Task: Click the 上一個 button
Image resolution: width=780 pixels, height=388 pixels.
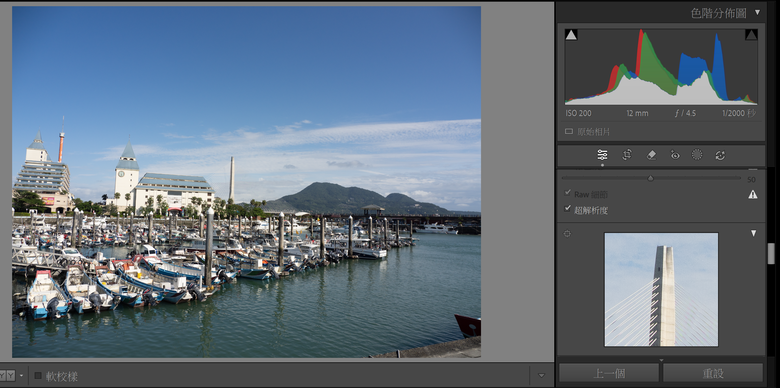Action: click(609, 373)
